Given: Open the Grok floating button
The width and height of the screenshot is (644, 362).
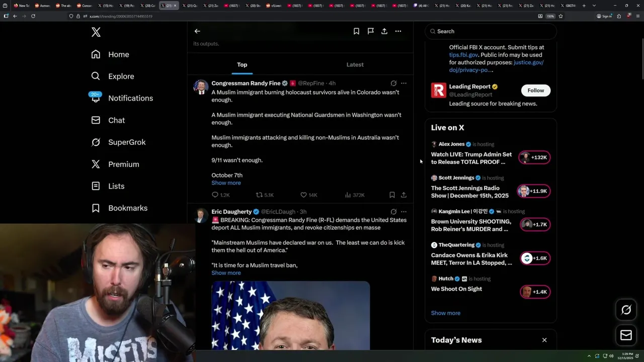Looking at the screenshot, I should tap(626, 310).
